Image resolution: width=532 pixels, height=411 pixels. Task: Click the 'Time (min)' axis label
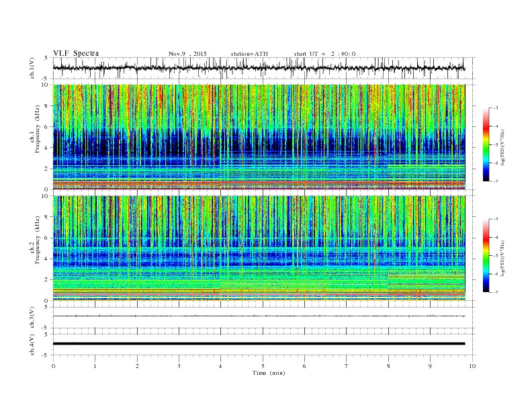[269, 373]
